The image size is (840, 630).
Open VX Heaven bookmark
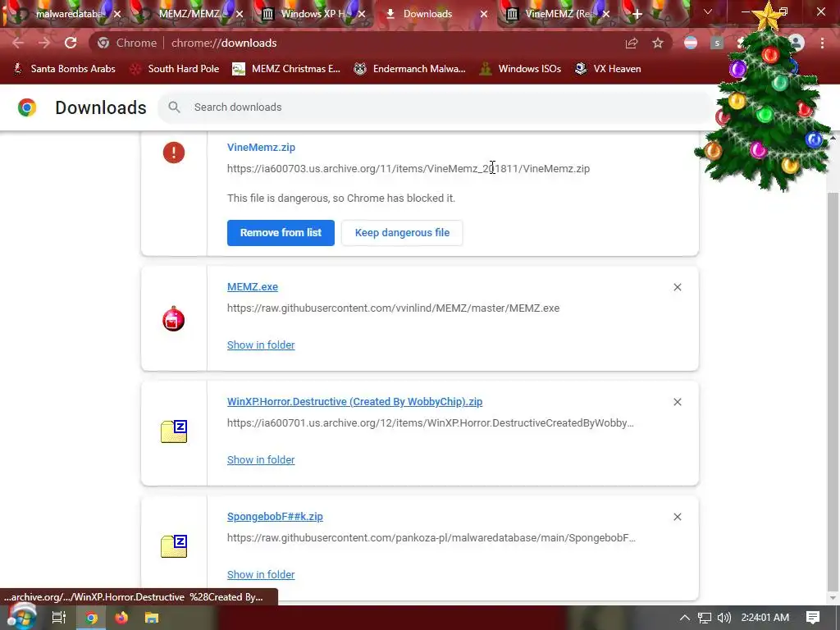coord(608,69)
